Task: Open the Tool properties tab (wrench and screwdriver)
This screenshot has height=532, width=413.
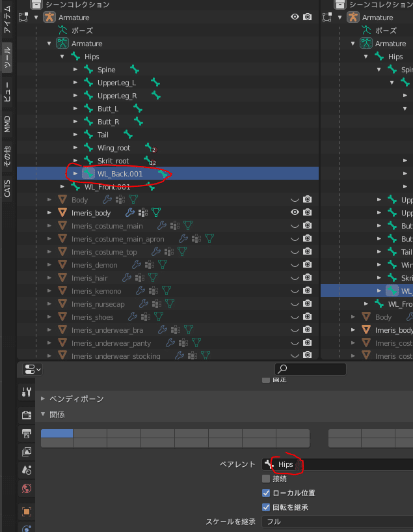Action: pyautogui.click(x=27, y=392)
